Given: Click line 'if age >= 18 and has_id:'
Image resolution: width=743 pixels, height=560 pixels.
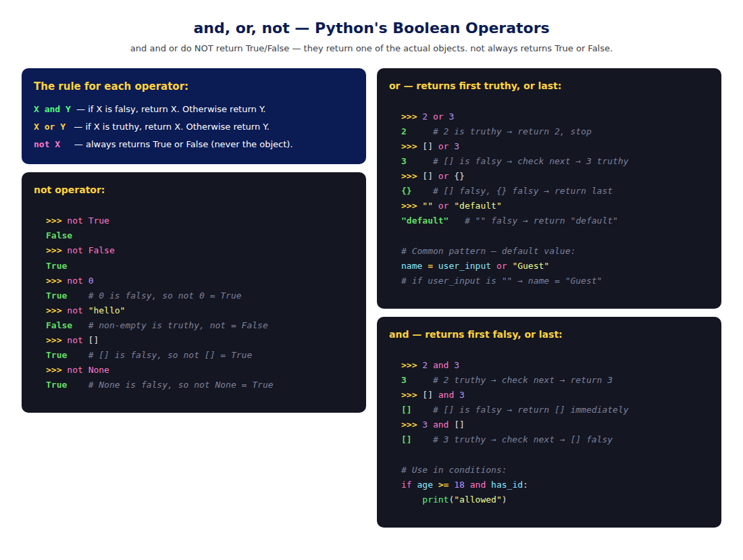Looking at the screenshot, I should pos(465,485).
